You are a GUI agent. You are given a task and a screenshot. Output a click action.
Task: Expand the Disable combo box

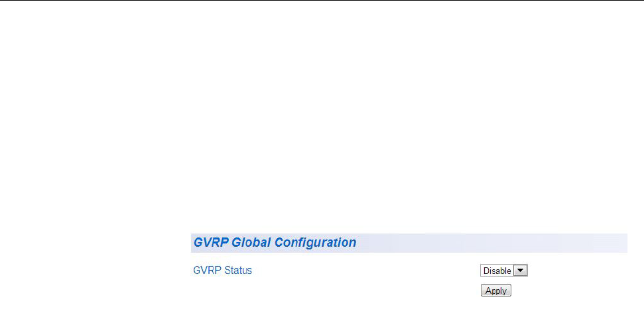(503, 271)
